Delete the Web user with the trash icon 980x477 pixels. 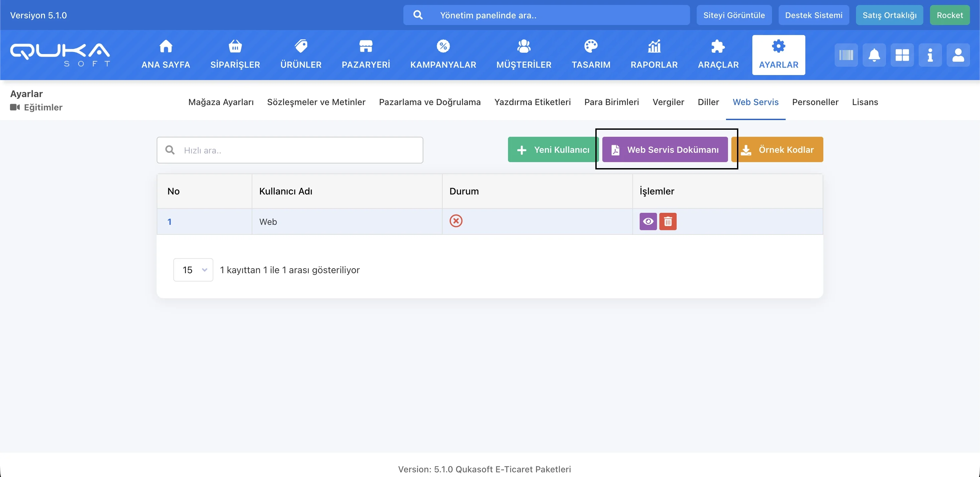point(668,221)
